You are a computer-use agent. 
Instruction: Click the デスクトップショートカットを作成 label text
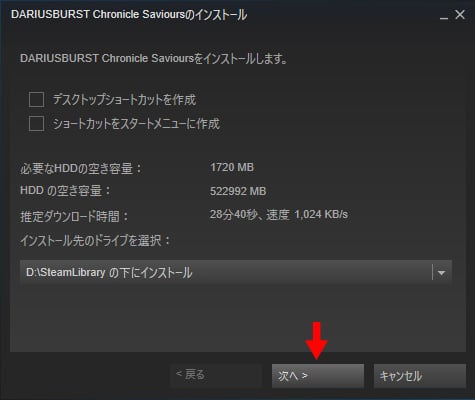coord(124,100)
